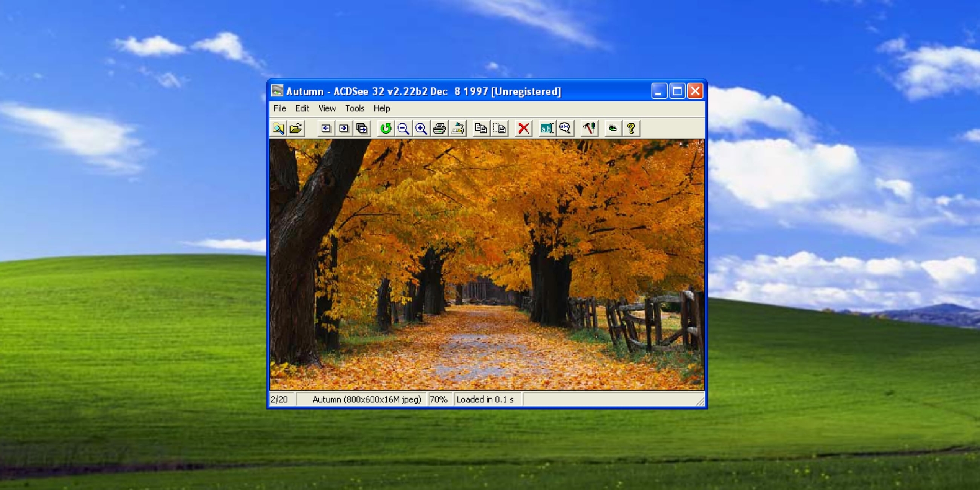Zoom out with the minus magnifier
980x490 pixels.
[403, 128]
